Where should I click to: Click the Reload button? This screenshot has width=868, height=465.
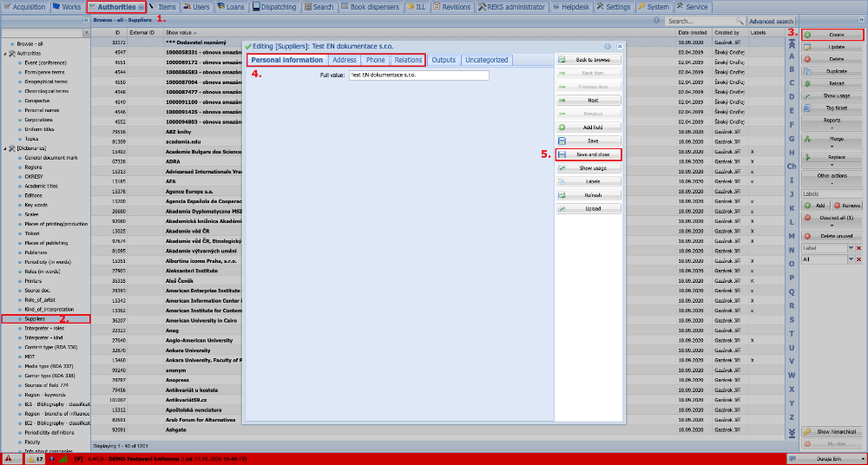click(832, 83)
